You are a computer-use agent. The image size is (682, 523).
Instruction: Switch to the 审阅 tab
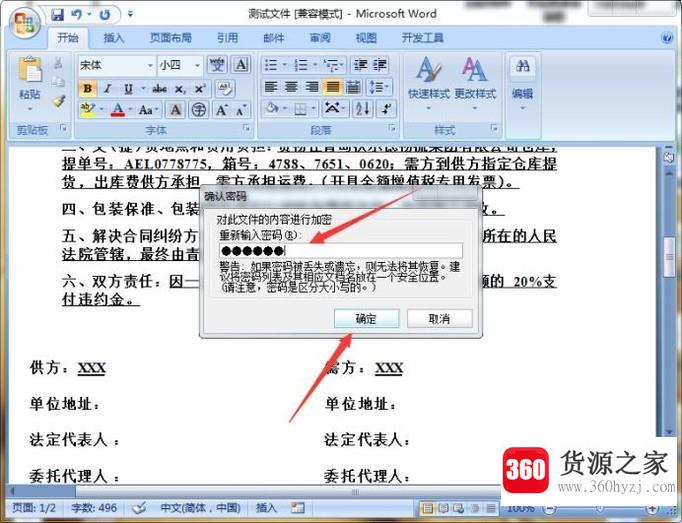tap(320, 38)
